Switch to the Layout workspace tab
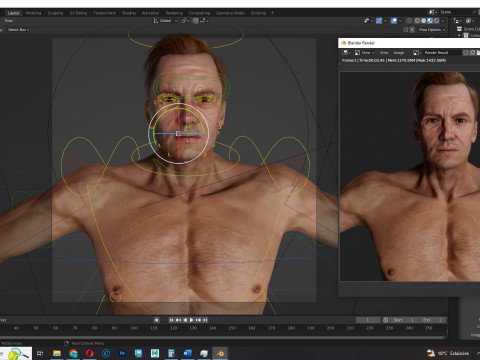Image resolution: width=480 pixels, height=360 pixels. pyautogui.click(x=13, y=13)
